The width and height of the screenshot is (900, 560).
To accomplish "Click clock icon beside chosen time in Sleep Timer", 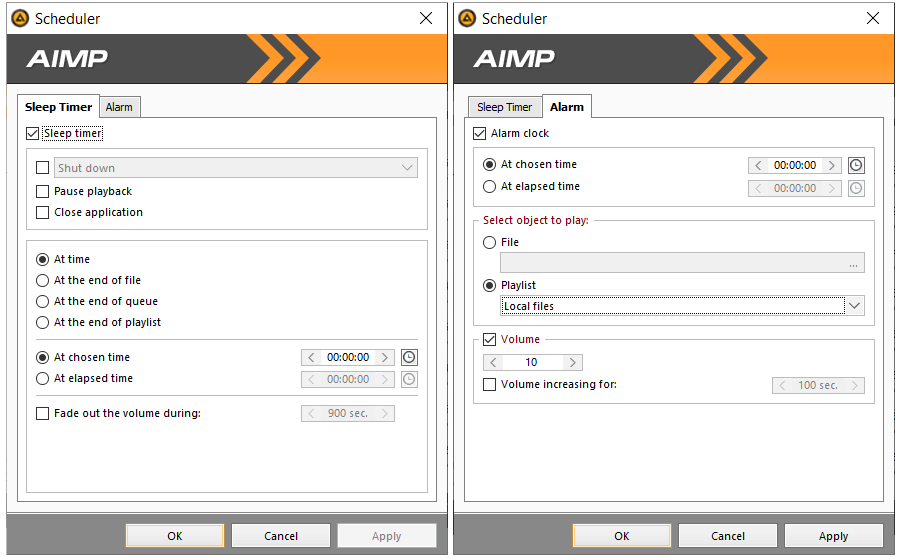I will click(x=409, y=357).
